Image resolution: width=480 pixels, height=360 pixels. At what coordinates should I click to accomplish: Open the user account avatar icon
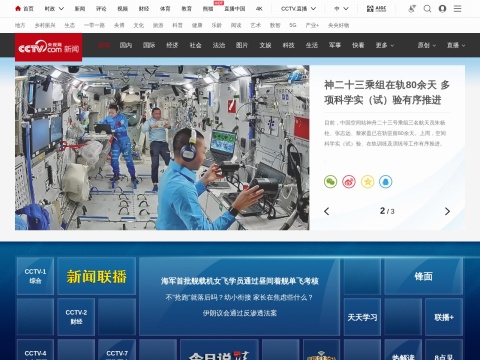[442, 9]
